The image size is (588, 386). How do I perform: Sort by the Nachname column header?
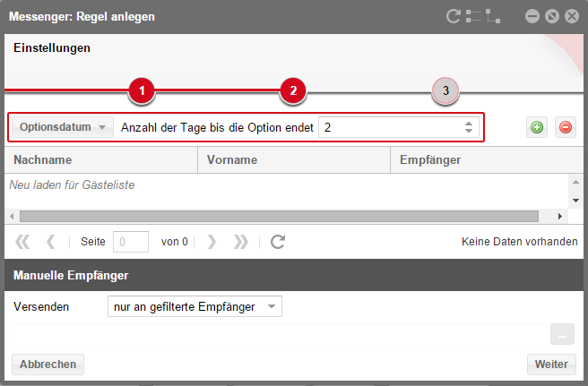(99, 159)
